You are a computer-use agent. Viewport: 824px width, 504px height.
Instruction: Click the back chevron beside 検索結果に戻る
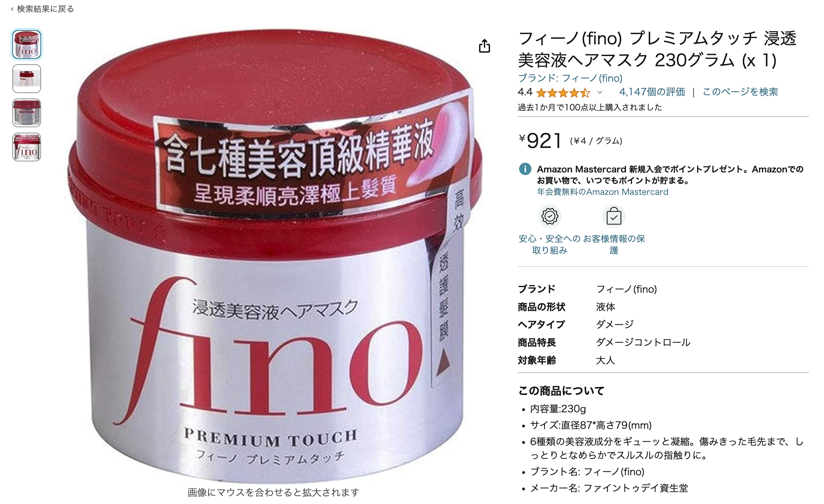coord(12,9)
